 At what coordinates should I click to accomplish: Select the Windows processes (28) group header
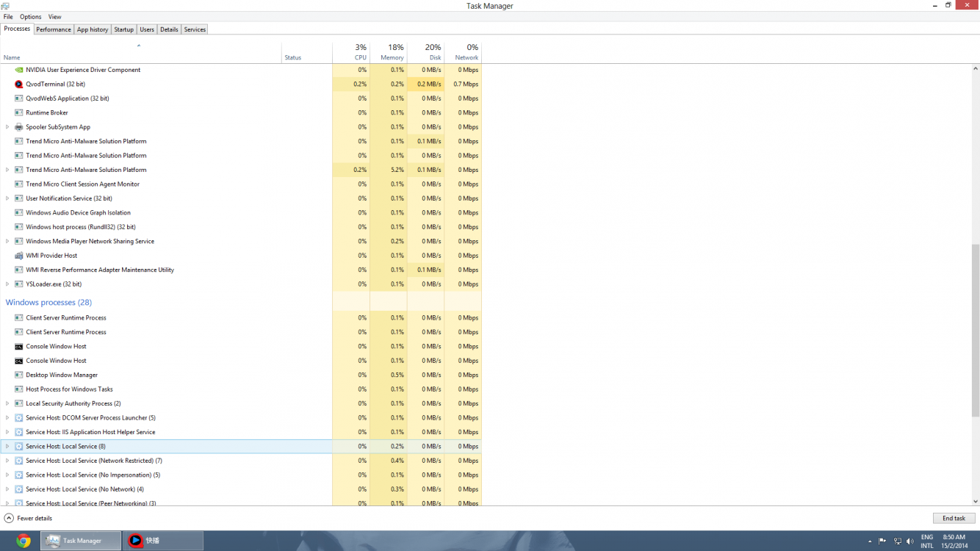point(48,303)
